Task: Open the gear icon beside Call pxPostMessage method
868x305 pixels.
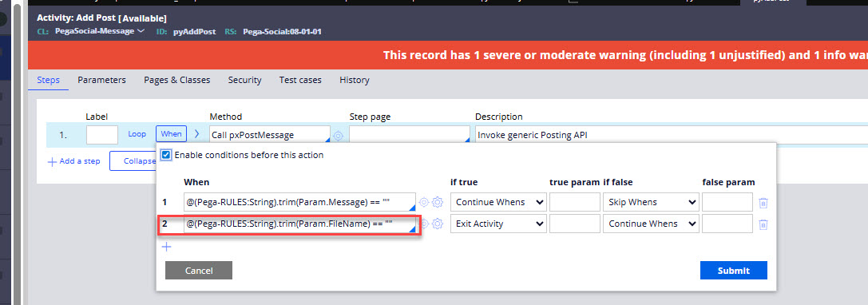Action: [x=338, y=135]
